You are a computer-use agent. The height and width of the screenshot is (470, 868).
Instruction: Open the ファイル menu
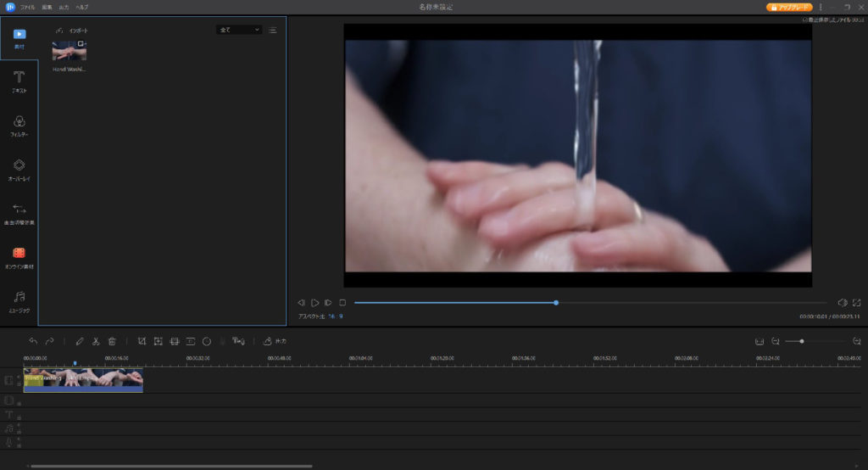tap(28, 7)
